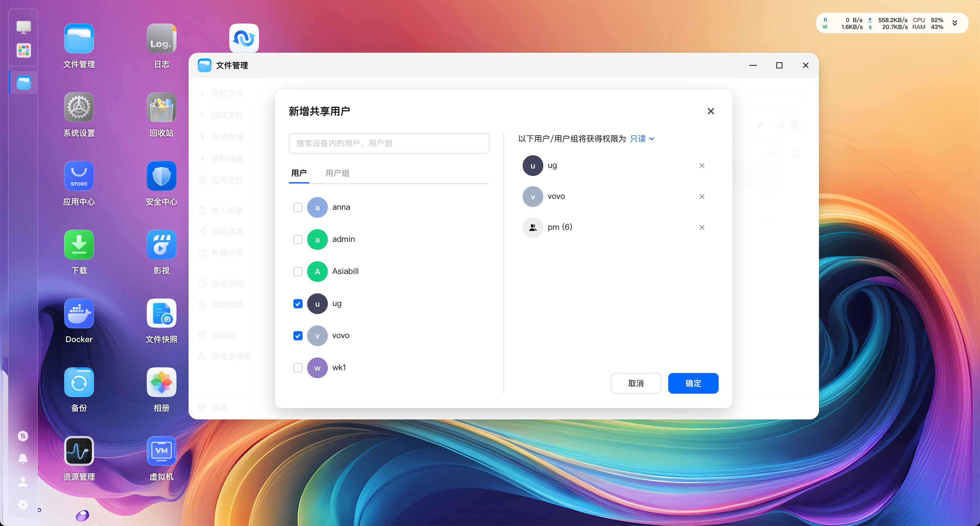Remove pm (6) group from selected list
This screenshot has width=980, height=526.
pyautogui.click(x=702, y=227)
